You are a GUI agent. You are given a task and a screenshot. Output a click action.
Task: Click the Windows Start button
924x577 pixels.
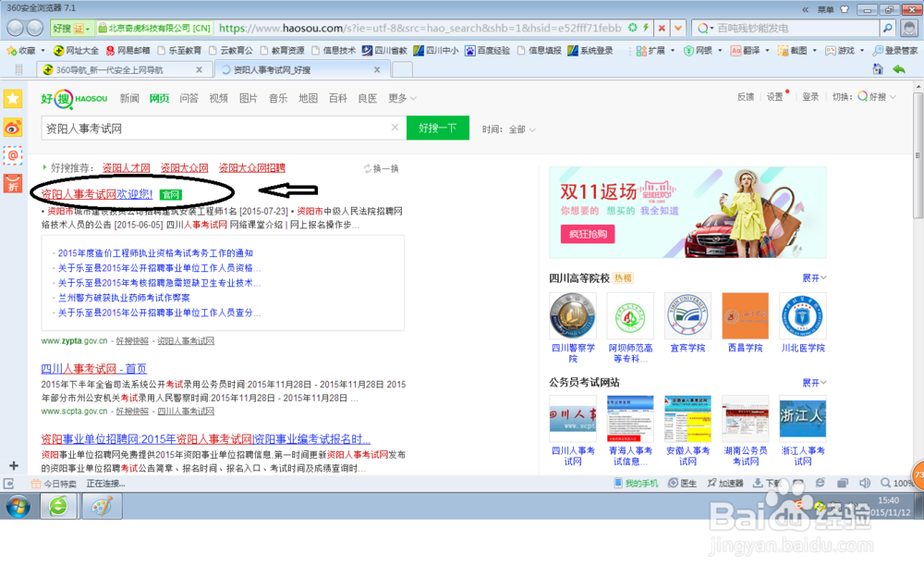18,506
